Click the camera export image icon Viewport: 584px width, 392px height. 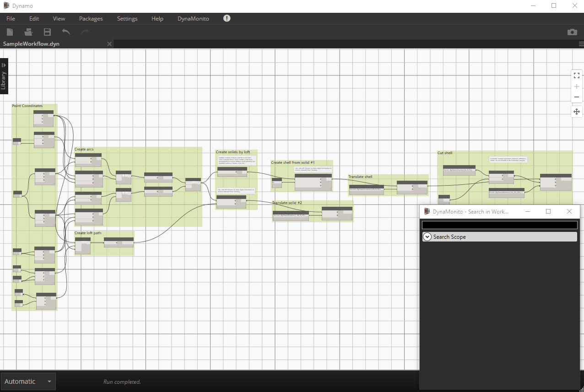[x=572, y=32]
